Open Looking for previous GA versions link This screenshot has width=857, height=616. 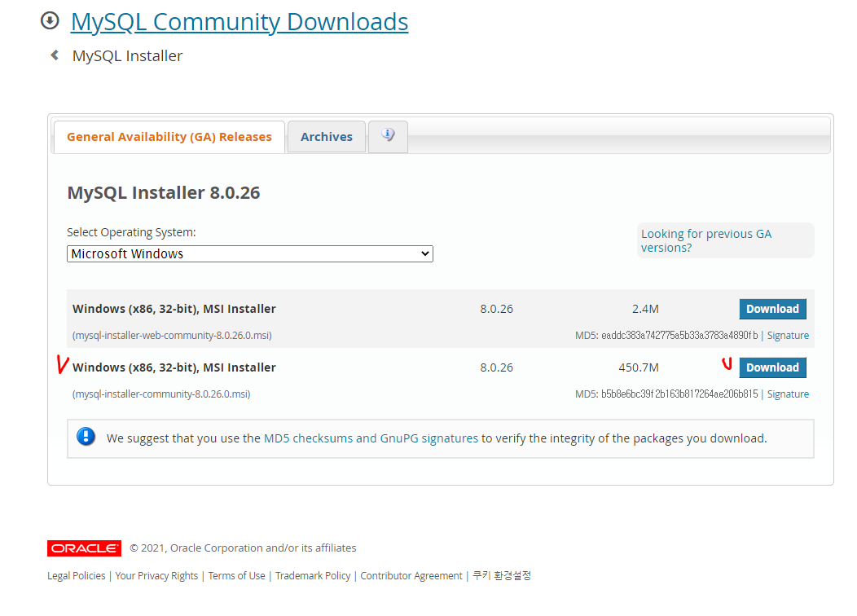pyautogui.click(x=705, y=240)
